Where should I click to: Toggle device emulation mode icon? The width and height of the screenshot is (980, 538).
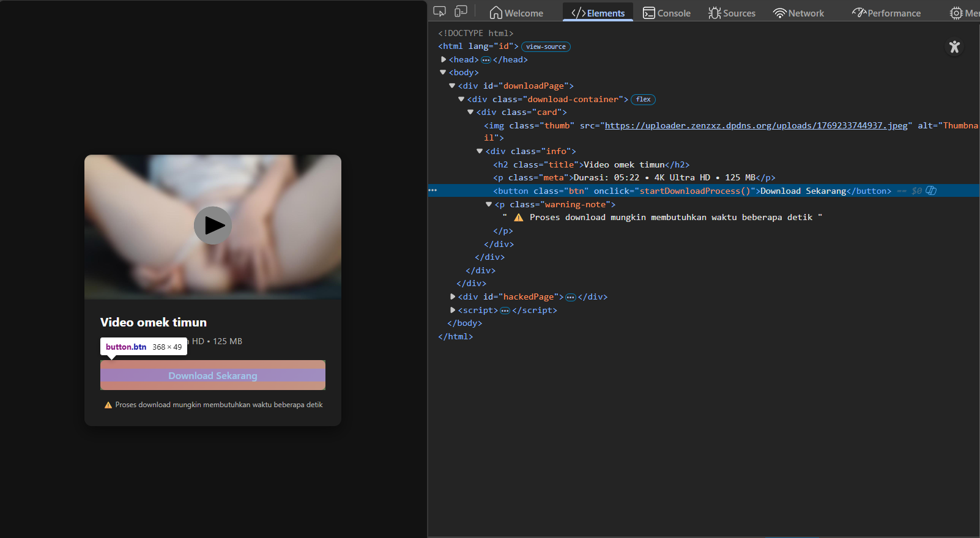[x=461, y=12]
